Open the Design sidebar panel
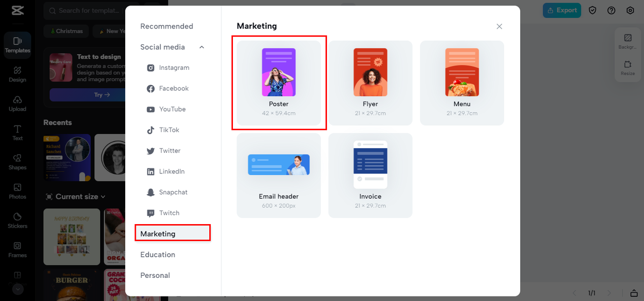The width and height of the screenshot is (644, 301). pyautogui.click(x=18, y=74)
